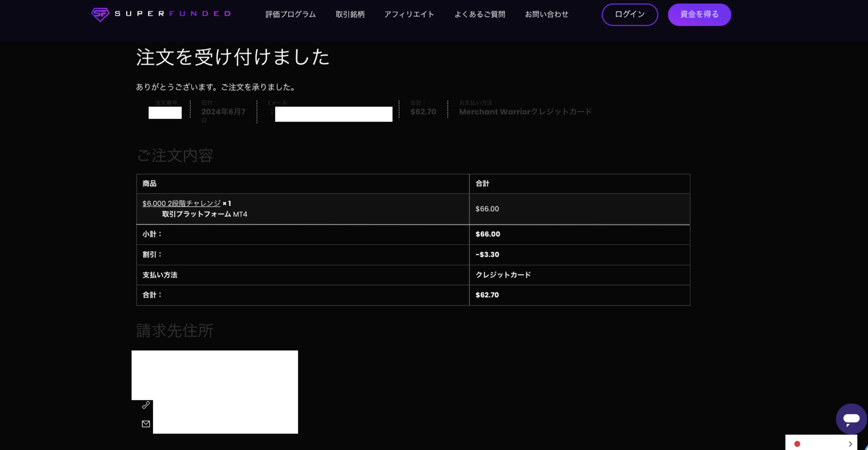
Task: Click the bold $62.70 table total
Action: coord(487,295)
